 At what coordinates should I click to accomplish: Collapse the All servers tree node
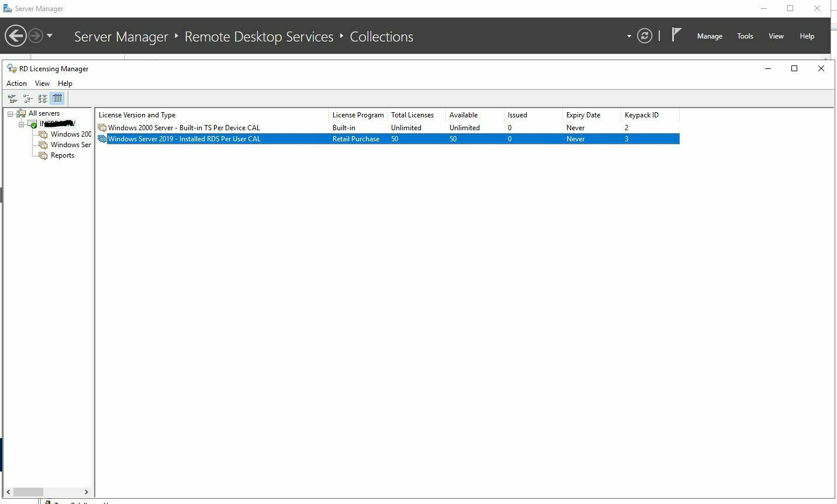tap(10, 113)
